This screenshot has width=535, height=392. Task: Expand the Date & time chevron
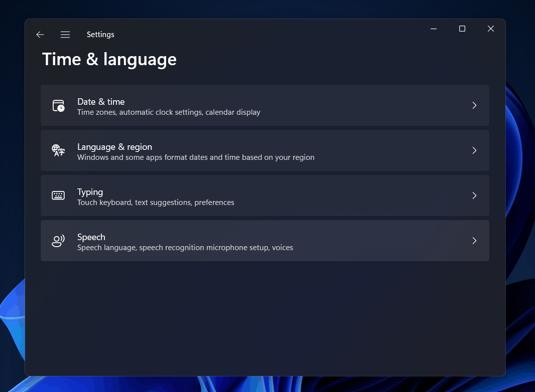474,105
